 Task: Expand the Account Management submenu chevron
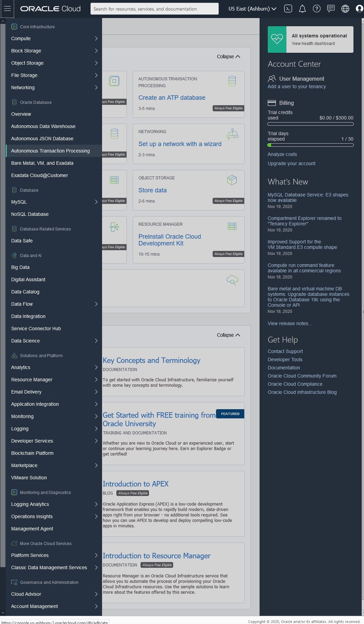(x=96, y=606)
